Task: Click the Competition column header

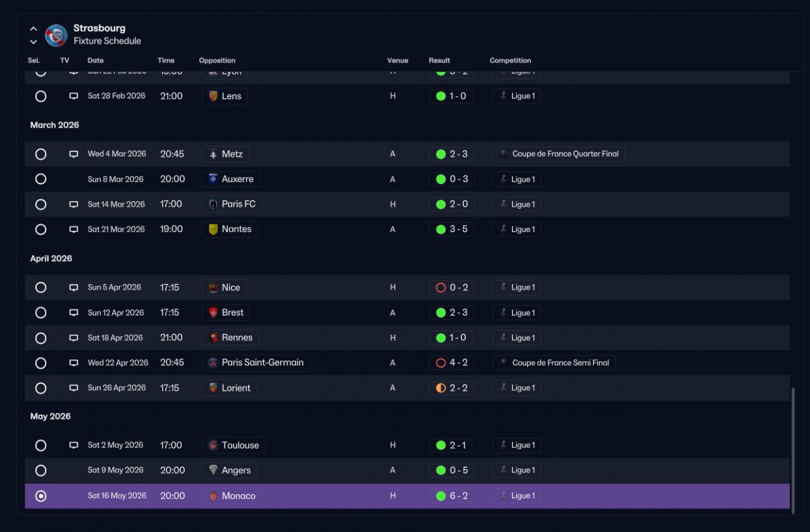Action: (510, 61)
